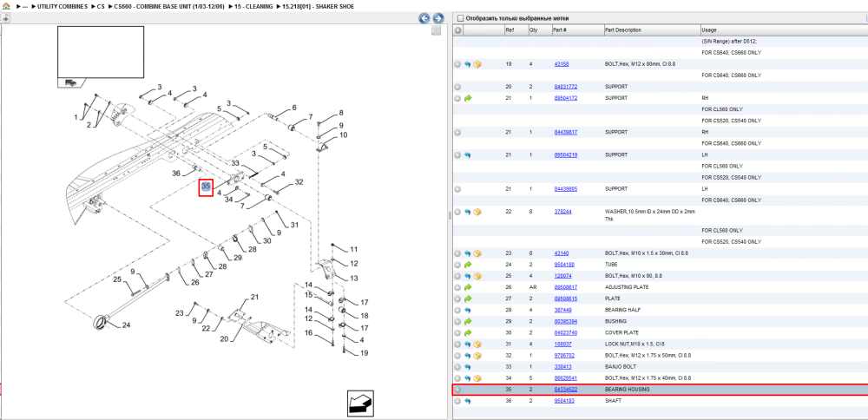Open part number link 387449
The height and width of the screenshot is (420, 868).
(562, 310)
